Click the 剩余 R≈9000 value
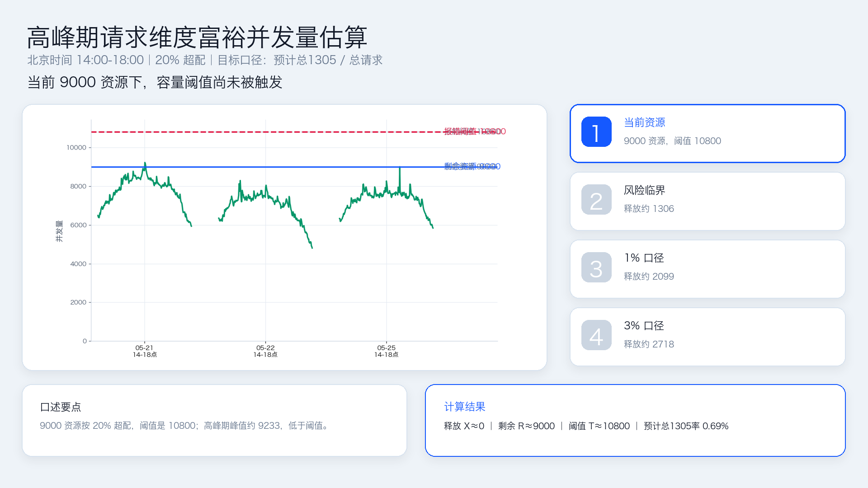 tap(526, 426)
